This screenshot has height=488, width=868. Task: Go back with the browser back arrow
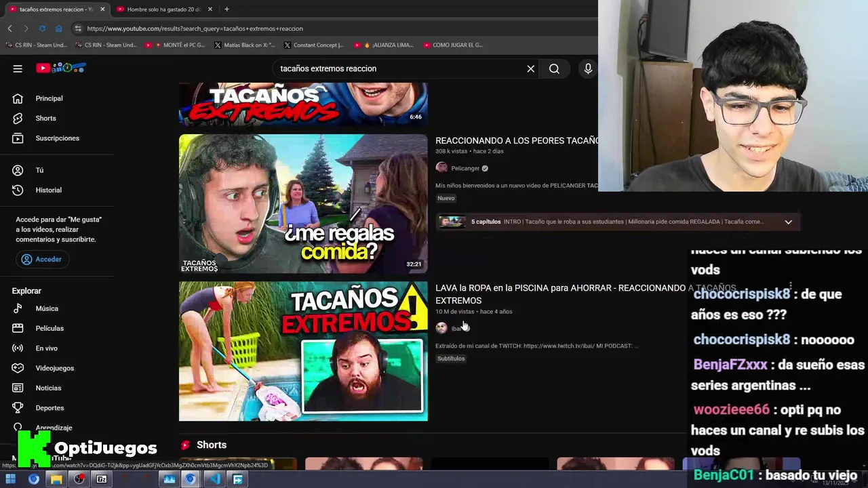9,28
